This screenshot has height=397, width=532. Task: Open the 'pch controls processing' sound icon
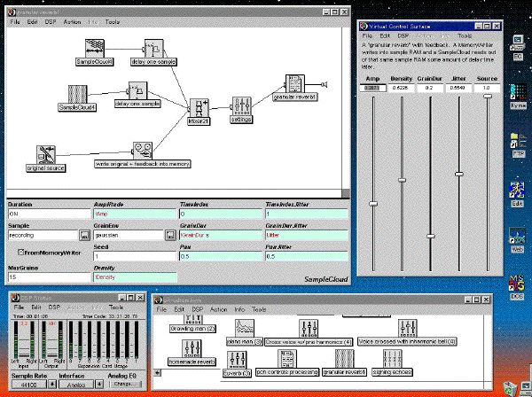[x=287, y=359]
